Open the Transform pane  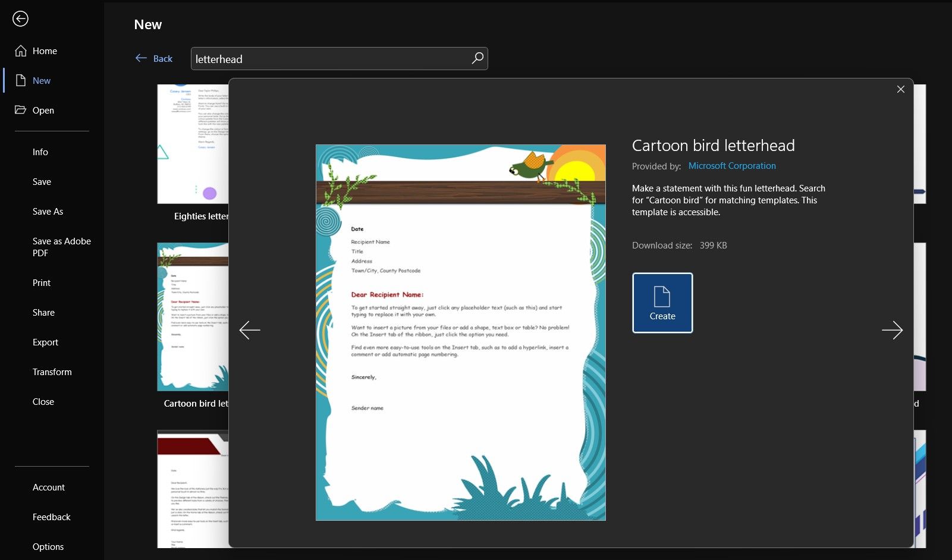click(52, 372)
